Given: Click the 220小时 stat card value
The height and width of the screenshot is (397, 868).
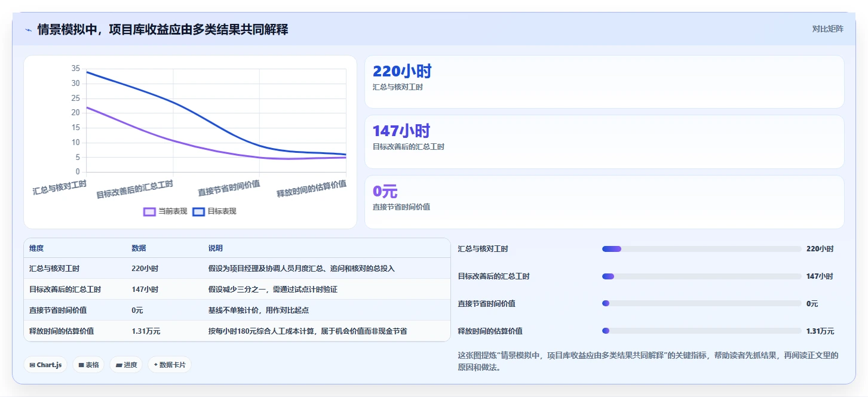Looking at the screenshot, I should 402,72.
